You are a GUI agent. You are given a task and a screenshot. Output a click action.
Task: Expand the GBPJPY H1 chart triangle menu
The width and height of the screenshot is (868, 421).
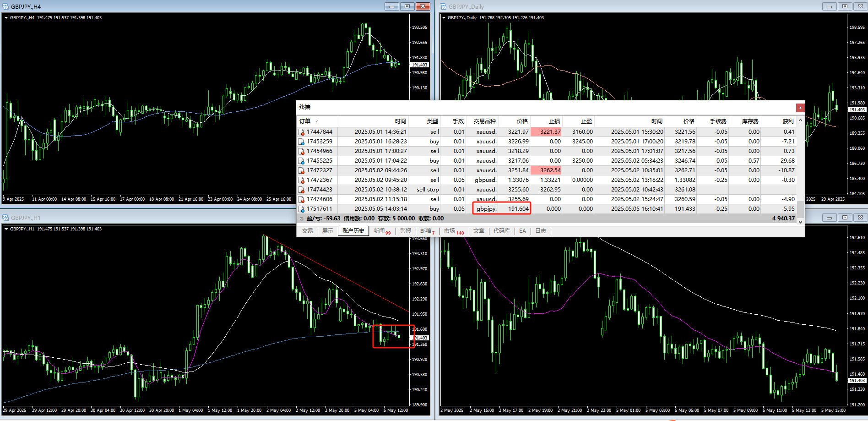tap(6, 229)
